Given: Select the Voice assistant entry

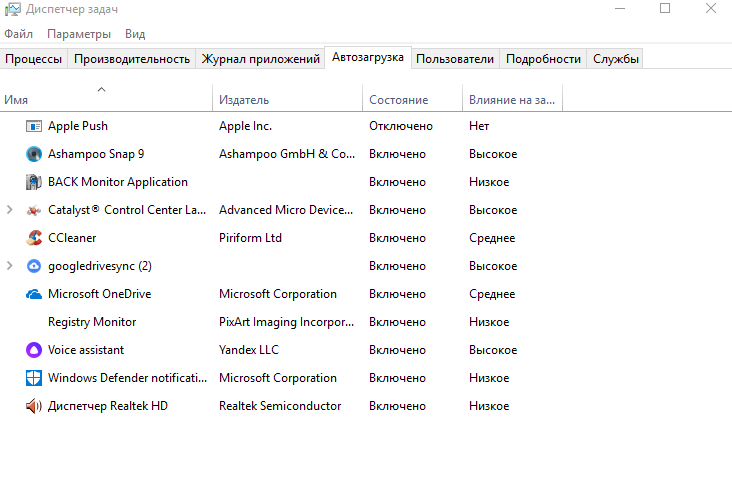Looking at the screenshot, I should tap(86, 350).
